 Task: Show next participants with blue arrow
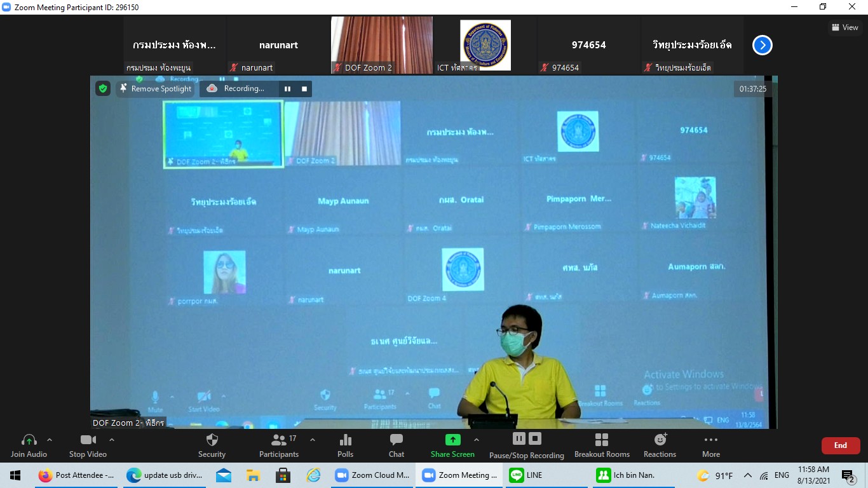[762, 45]
